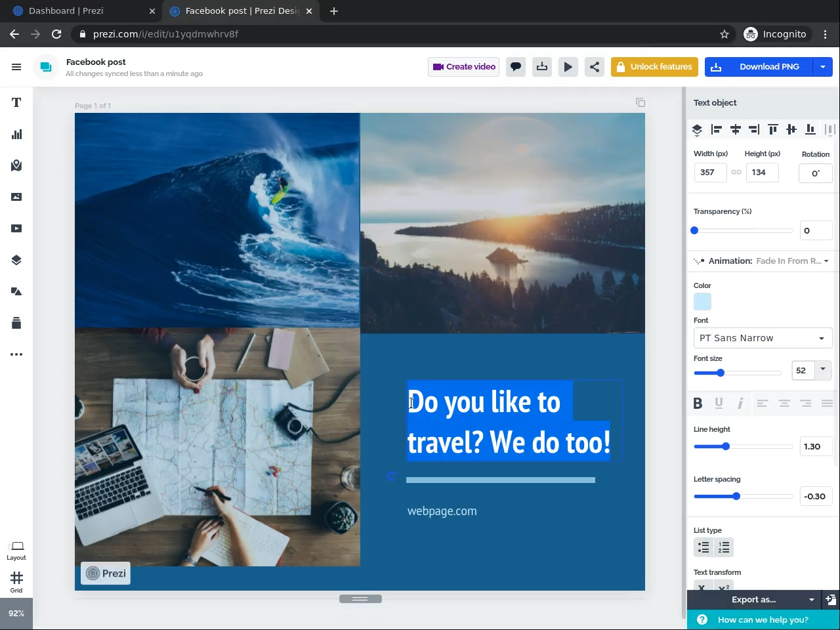The image size is (840, 630).
Task: Open the PT Sans Narrow font dropdown
Action: pyautogui.click(x=762, y=338)
